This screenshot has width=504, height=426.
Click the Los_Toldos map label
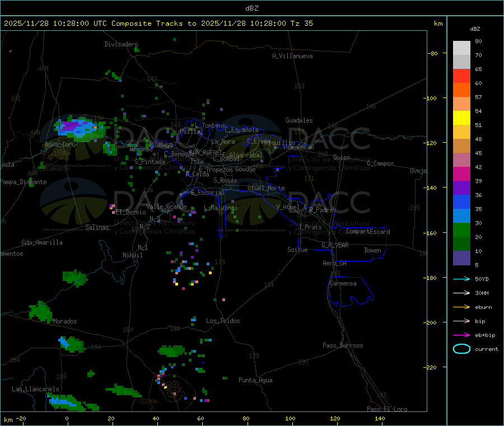(x=223, y=321)
